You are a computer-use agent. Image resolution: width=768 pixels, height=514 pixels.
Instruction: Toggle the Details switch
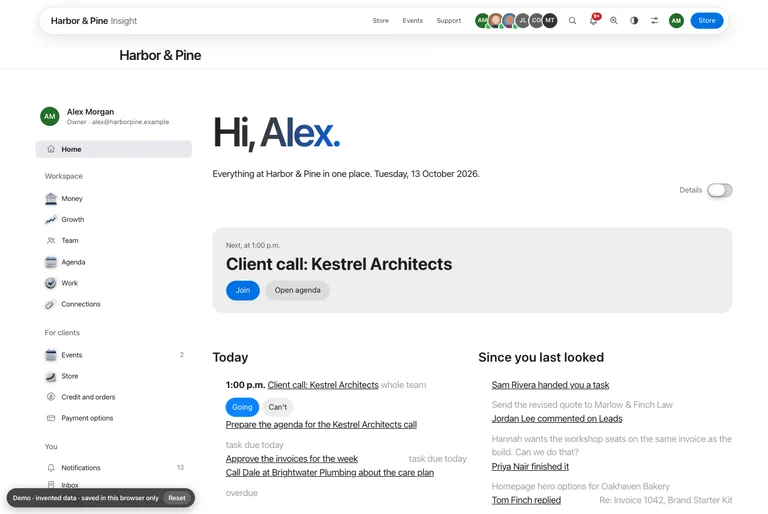(x=720, y=190)
